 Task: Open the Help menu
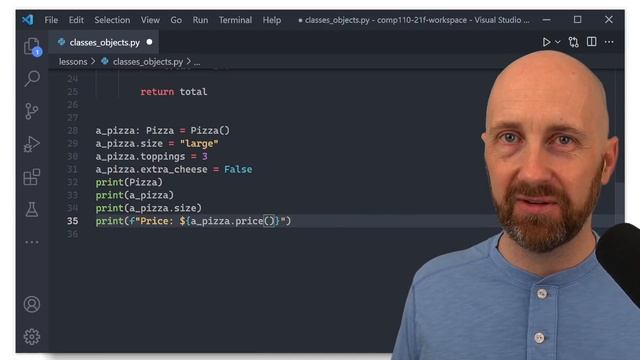pyautogui.click(x=271, y=20)
